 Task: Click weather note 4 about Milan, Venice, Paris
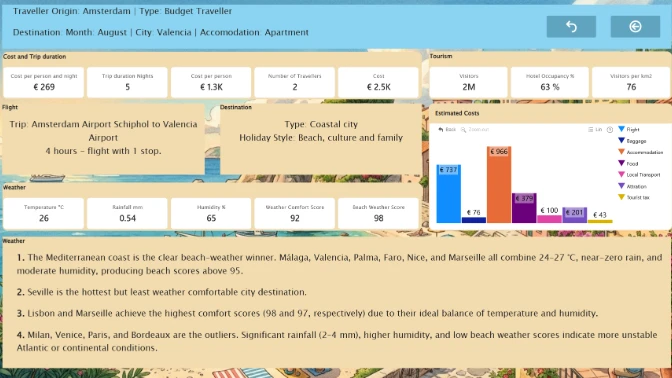337,341
